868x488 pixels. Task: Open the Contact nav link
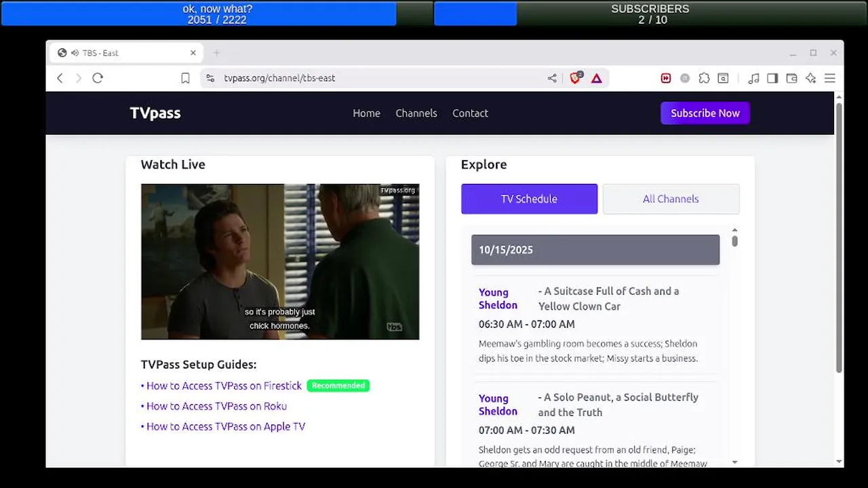[x=470, y=113]
